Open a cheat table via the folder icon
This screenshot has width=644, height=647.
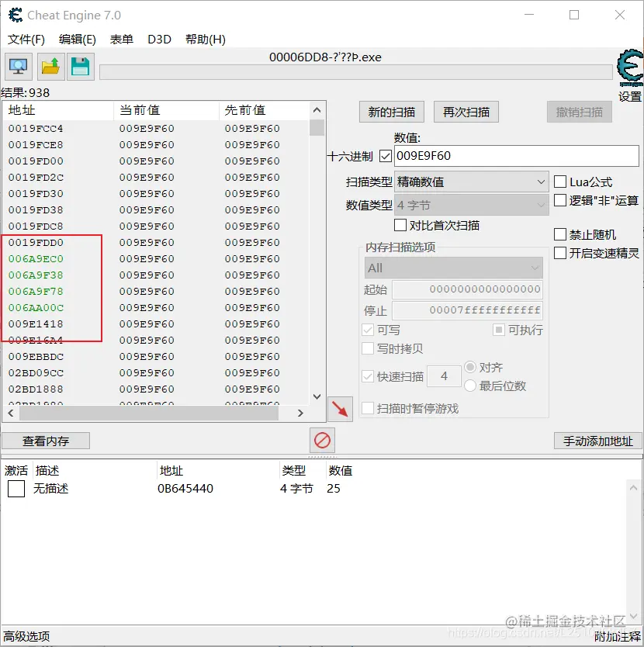tap(50, 67)
